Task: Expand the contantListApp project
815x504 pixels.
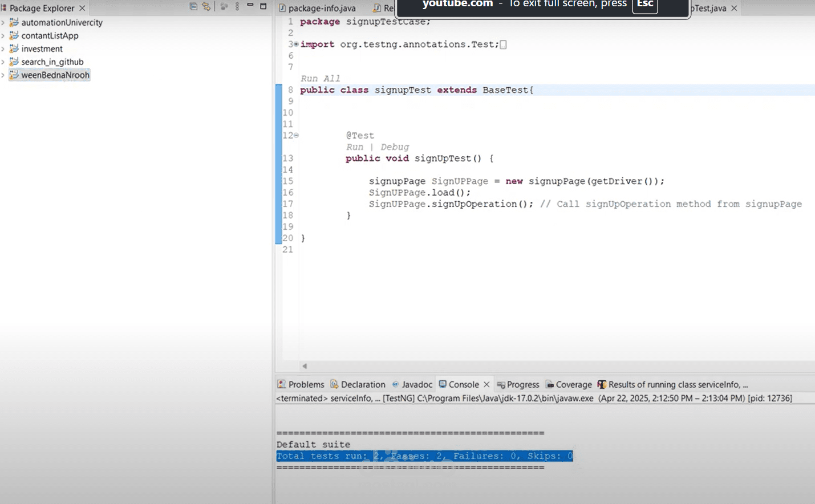Action: click(3, 36)
